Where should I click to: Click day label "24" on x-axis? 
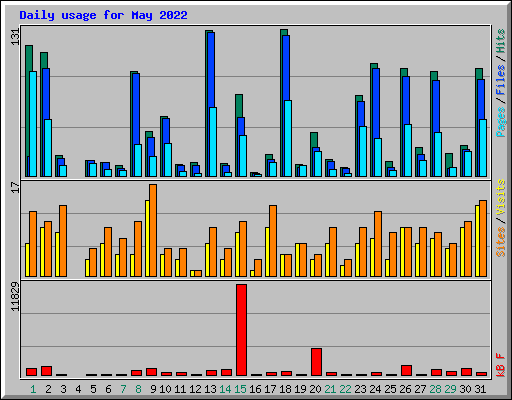point(375,389)
